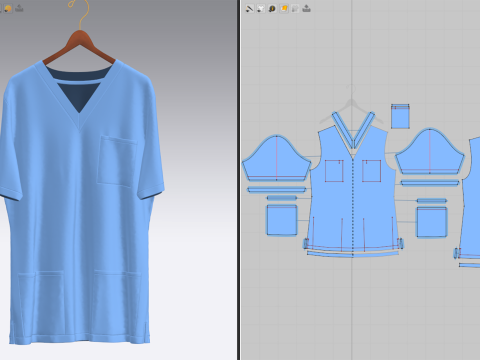Image resolution: width=480 pixels, height=360 pixels.
Task: Click the needle and thread icon in 2D toolbar
Action: click(249, 9)
